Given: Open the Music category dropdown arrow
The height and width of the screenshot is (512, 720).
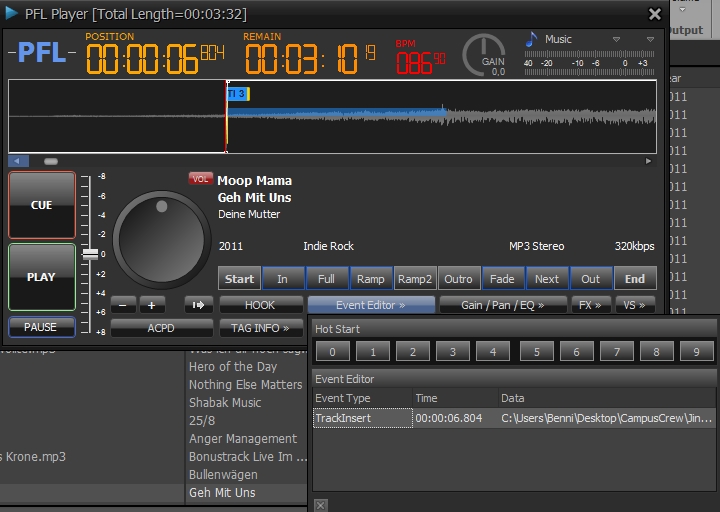Looking at the screenshot, I should [x=616, y=39].
